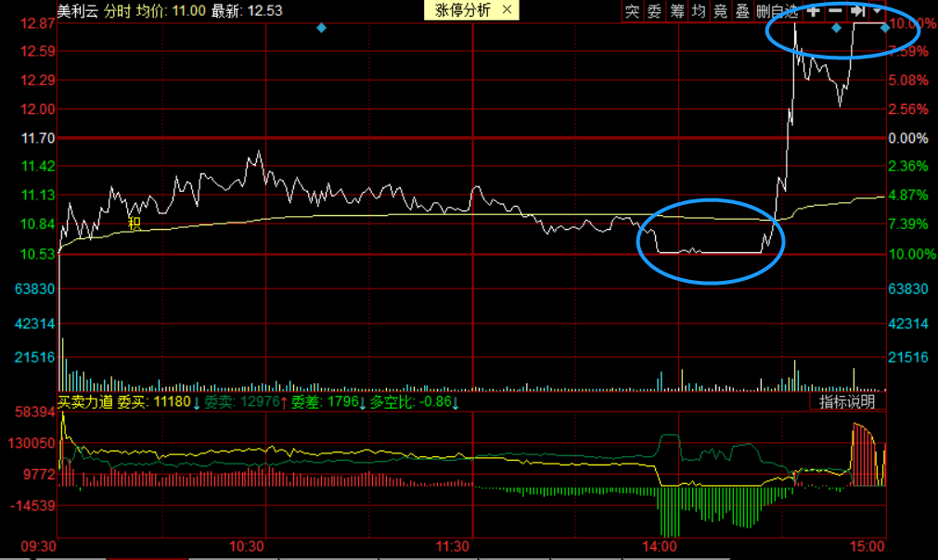The width and height of the screenshot is (938, 560).
Task: Open the dropdown arrow in top toolbar
Action: coord(878,11)
